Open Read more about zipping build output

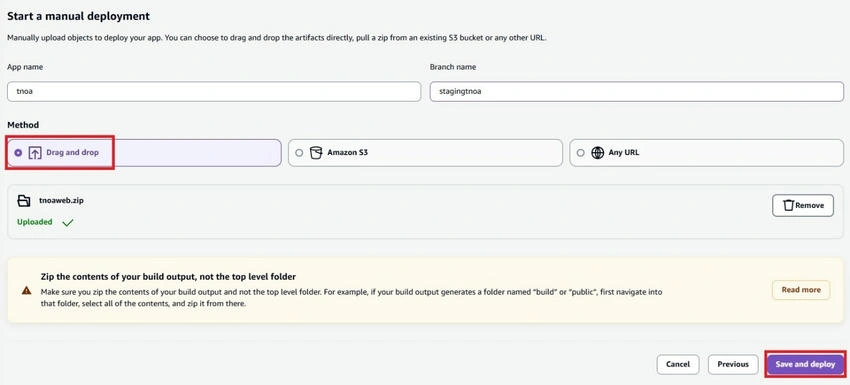[x=801, y=290]
